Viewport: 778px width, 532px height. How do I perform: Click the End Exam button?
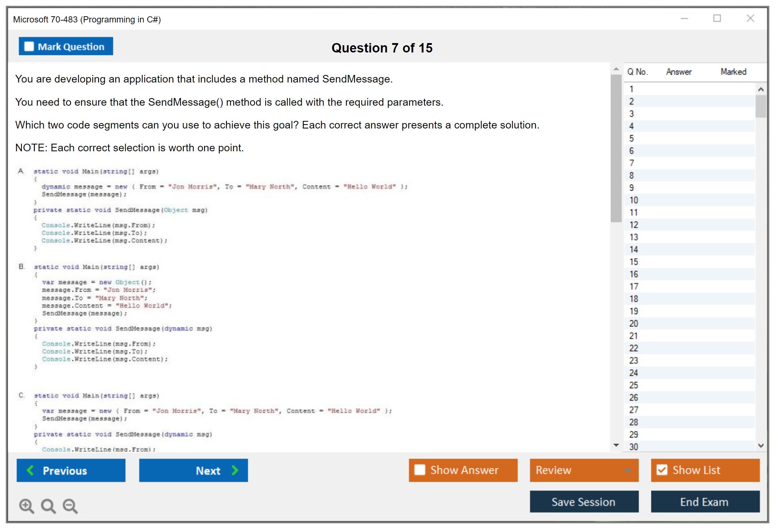pyautogui.click(x=705, y=502)
